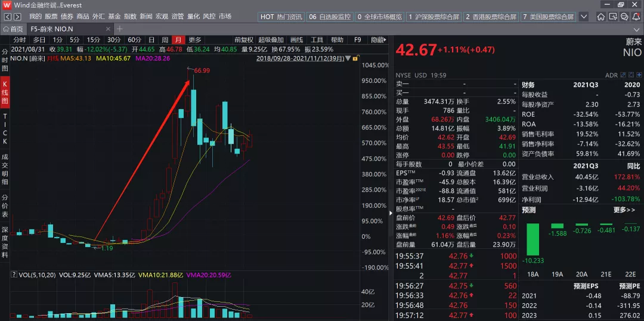
Task: Collapse the side panel via divider arrow
Action: click(391, 213)
